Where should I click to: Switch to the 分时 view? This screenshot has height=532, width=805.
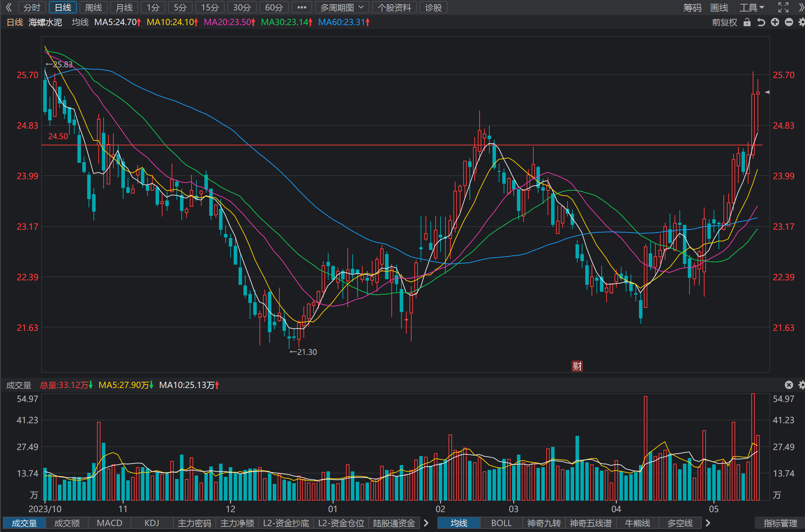(x=32, y=7)
